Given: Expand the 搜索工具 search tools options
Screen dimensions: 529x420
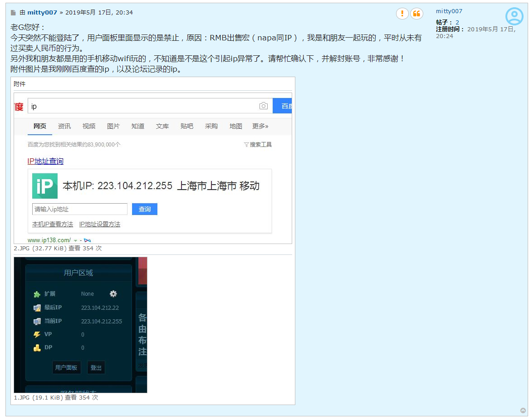Looking at the screenshot, I should (258, 144).
